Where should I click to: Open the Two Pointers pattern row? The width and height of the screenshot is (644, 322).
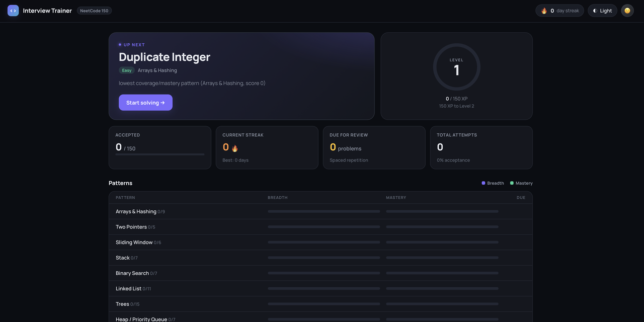[x=320, y=227]
